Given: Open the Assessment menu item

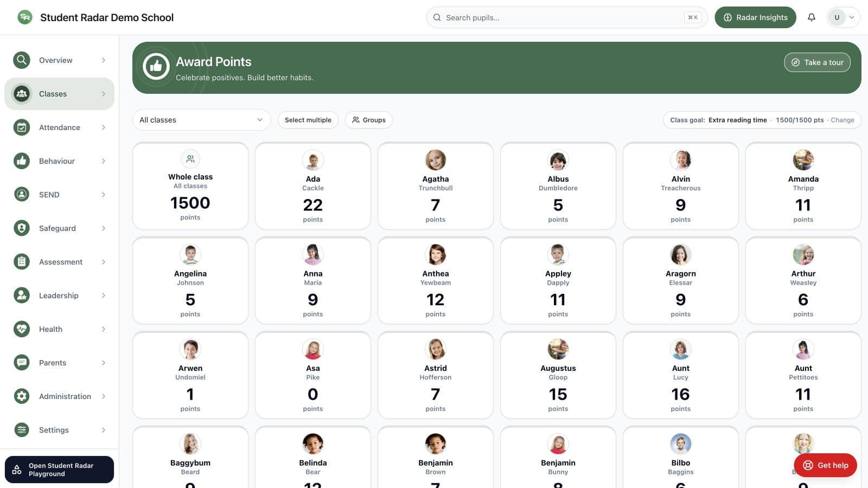Looking at the screenshot, I should click(60, 262).
